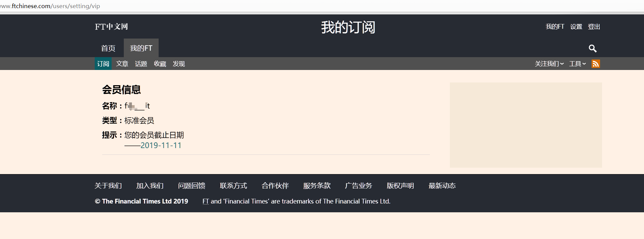Click the FT中文网 logo

coord(111,27)
